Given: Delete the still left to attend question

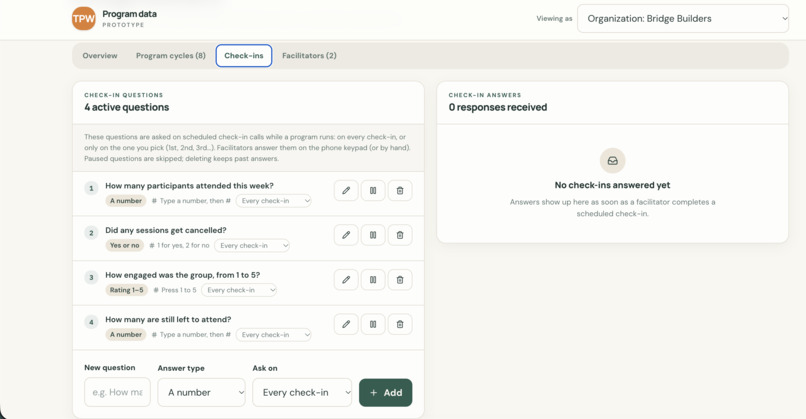Looking at the screenshot, I should tap(399, 324).
